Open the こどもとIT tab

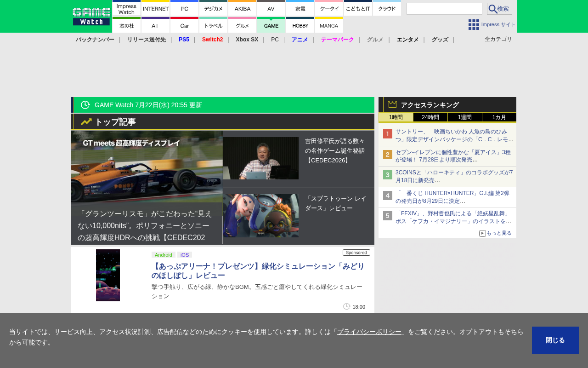coord(358,8)
